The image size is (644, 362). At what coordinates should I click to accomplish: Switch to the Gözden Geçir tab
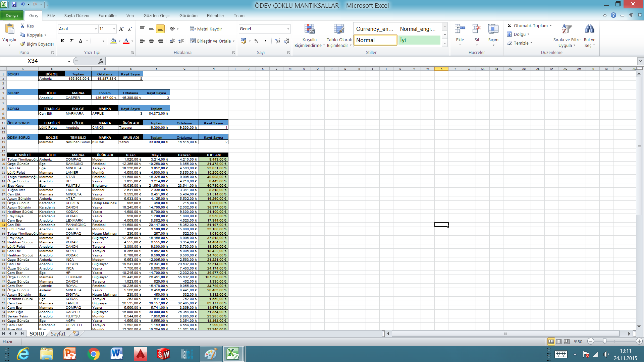pos(157,15)
